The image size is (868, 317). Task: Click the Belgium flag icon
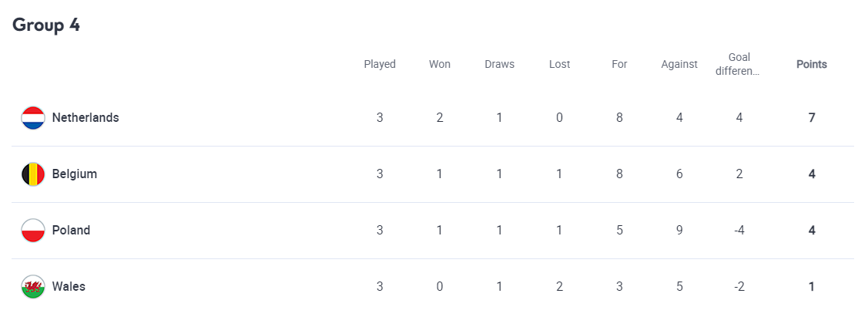click(33, 174)
